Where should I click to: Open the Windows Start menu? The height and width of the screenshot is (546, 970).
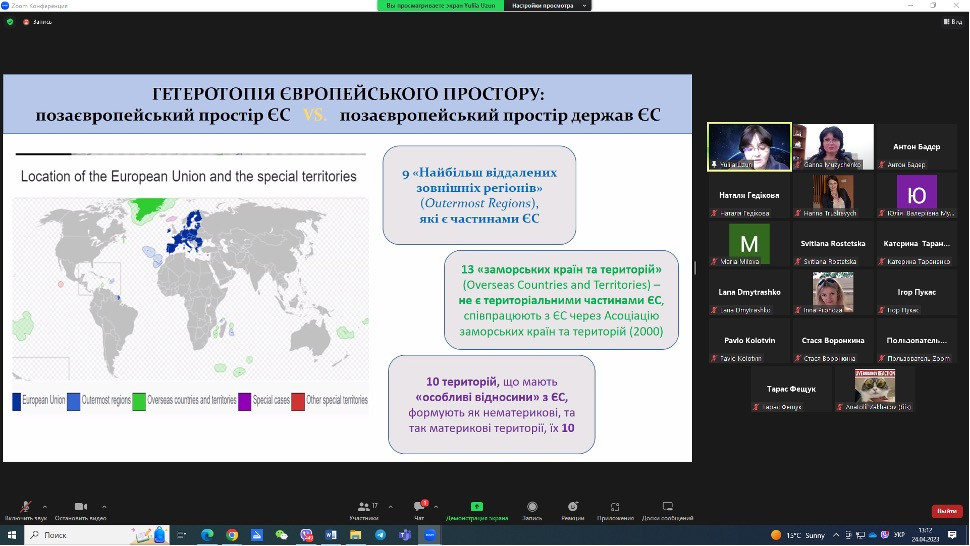(x=11, y=535)
